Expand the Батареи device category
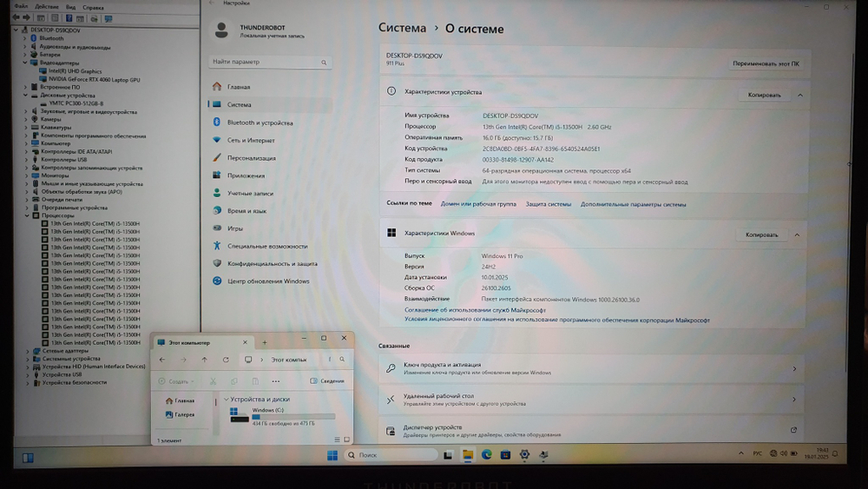The image size is (868, 489). (x=25, y=54)
